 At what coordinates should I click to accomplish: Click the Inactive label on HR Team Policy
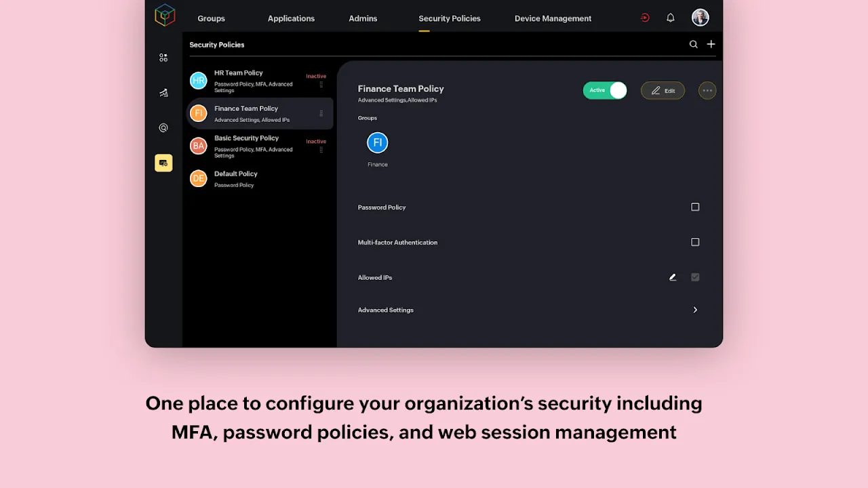click(x=316, y=76)
